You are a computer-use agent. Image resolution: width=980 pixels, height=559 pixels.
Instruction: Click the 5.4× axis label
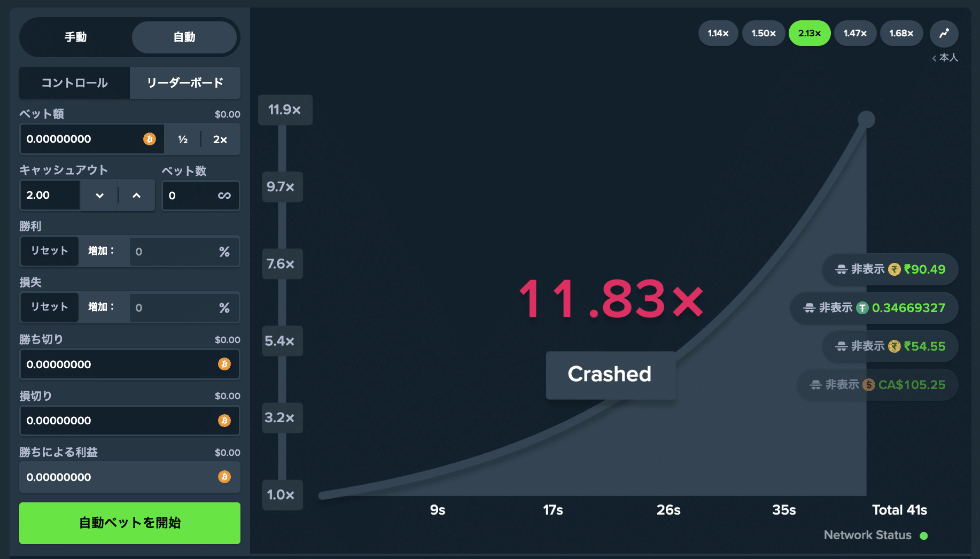pyautogui.click(x=282, y=341)
